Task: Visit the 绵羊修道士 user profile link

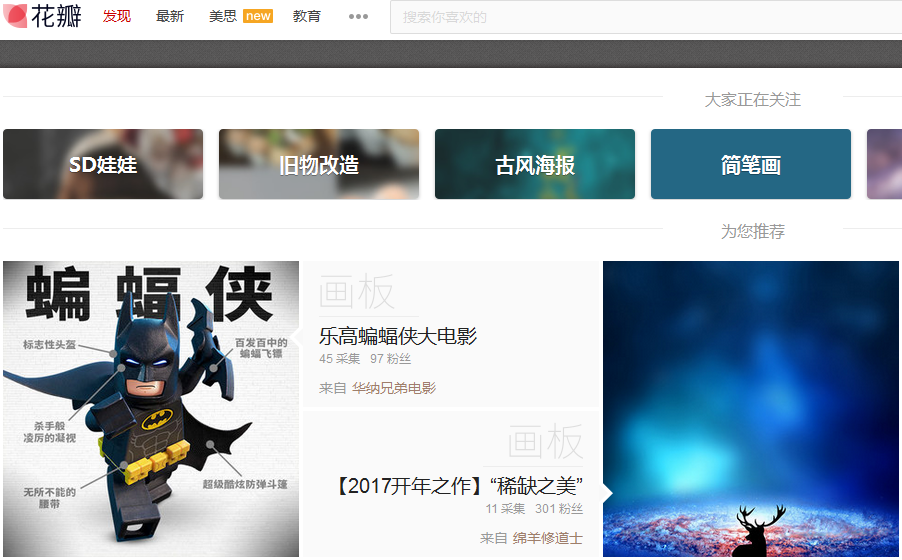Action: click(548, 538)
